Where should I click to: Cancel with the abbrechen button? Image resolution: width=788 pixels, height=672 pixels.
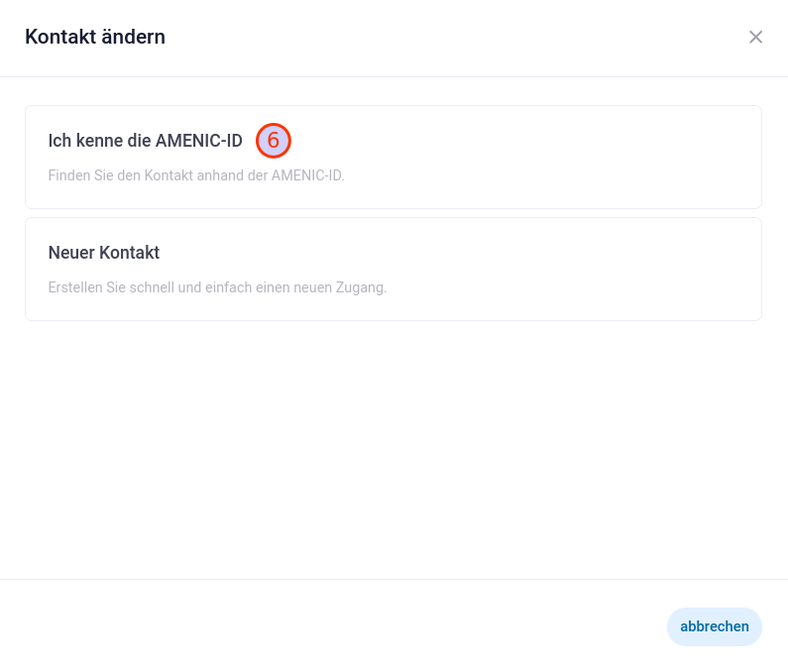tap(714, 626)
